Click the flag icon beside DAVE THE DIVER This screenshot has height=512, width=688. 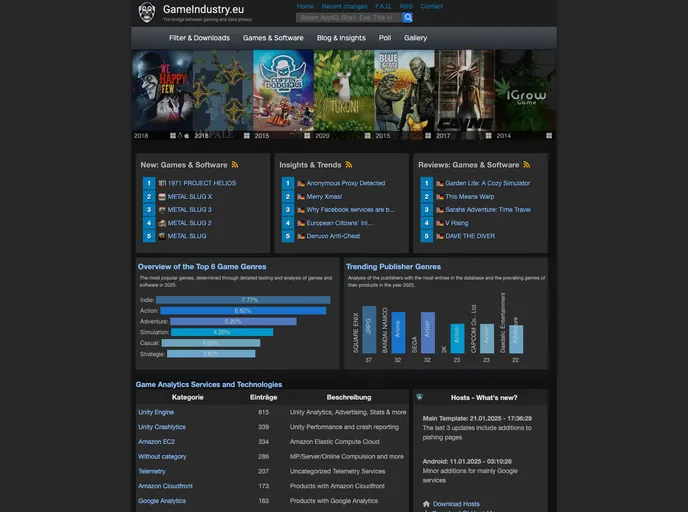tap(440, 236)
